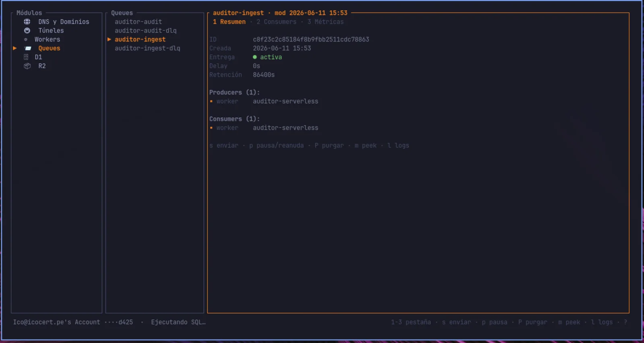The image size is (644, 343).
Task: Click the D1 database icon
Action: pyautogui.click(x=26, y=57)
